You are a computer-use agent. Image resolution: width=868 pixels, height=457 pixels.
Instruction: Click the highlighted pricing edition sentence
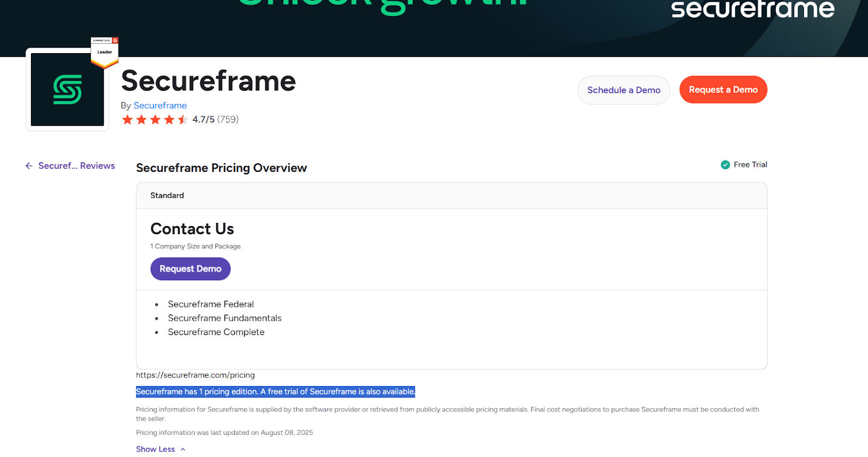click(x=276, y=391)
